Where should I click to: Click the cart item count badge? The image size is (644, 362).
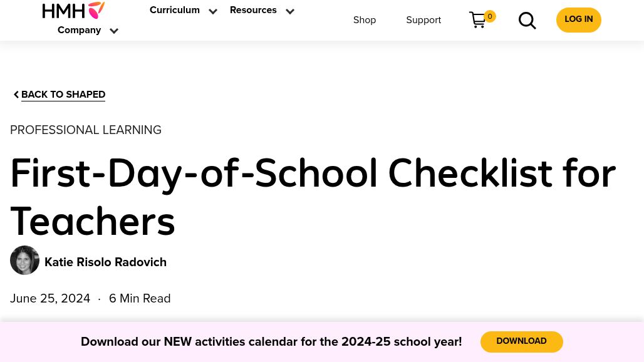(x=490, y=16)
